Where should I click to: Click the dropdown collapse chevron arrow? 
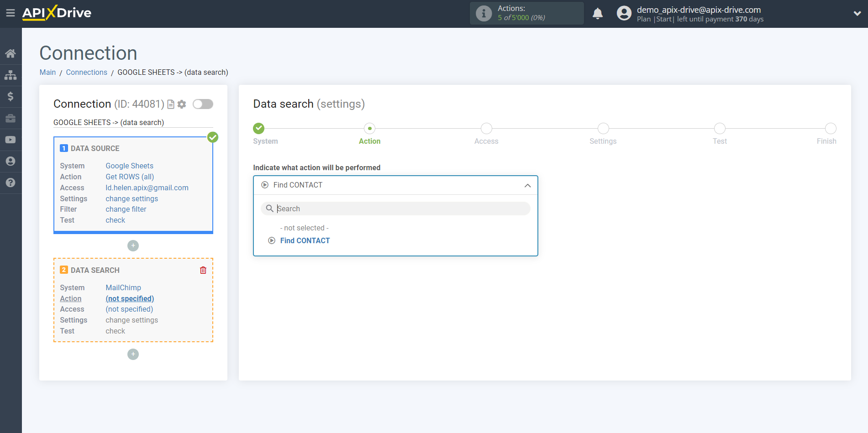pos(527,185)
